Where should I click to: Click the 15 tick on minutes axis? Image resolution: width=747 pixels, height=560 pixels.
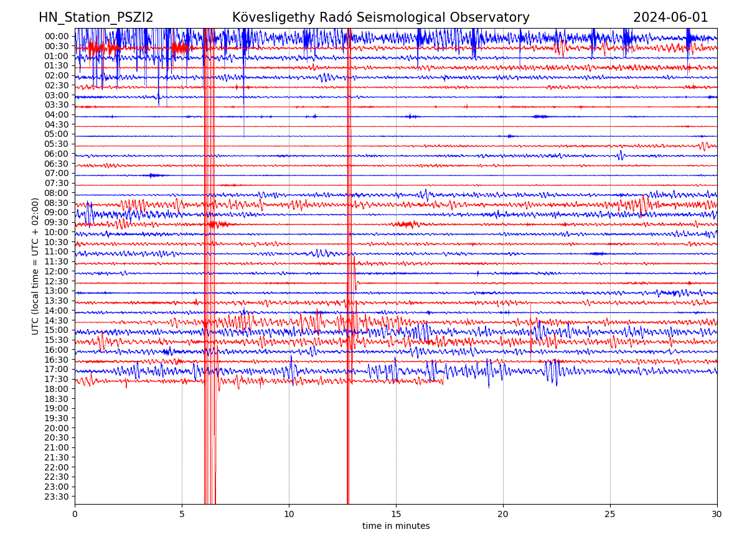[396, 514]
